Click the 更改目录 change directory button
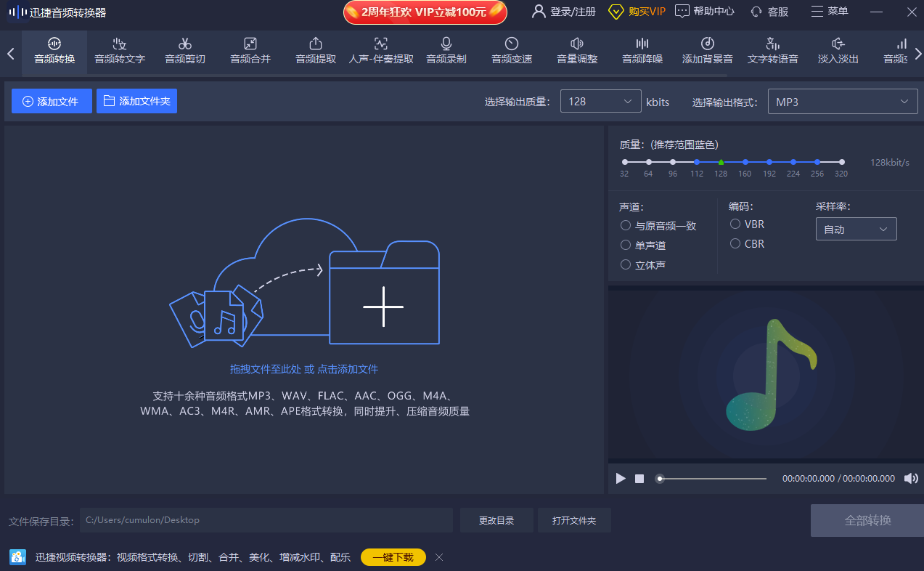Screen dimensions: 924x571 [x=496, y=520]
